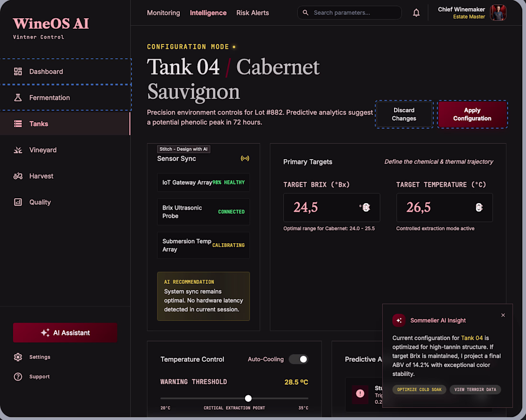Click the Target Temperature value field

pos(444,207)
